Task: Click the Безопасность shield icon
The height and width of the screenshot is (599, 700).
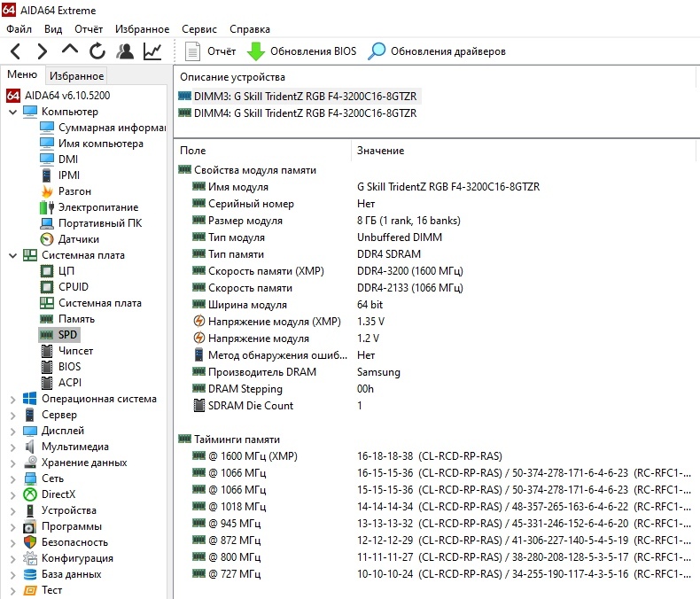Action: click(30, 542)
